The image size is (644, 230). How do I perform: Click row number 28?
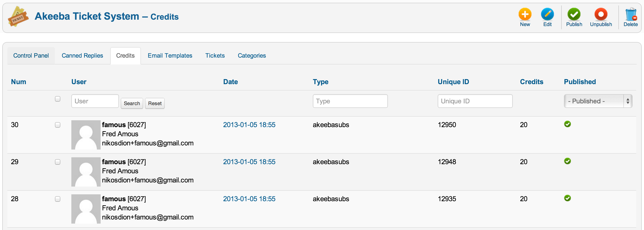(14, 199)
